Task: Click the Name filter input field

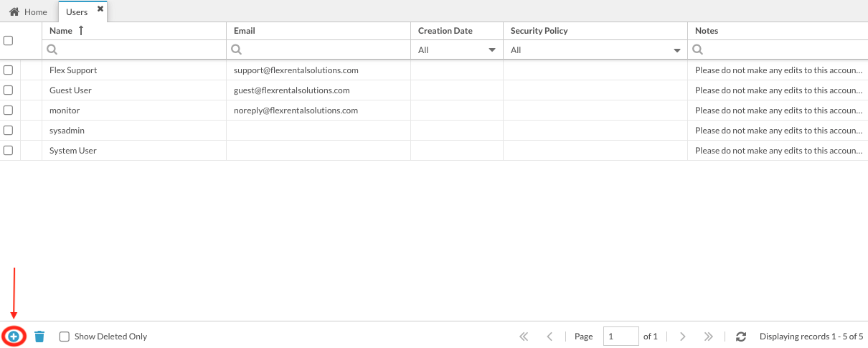Action: pyautogui.click(x=134, y=50)
